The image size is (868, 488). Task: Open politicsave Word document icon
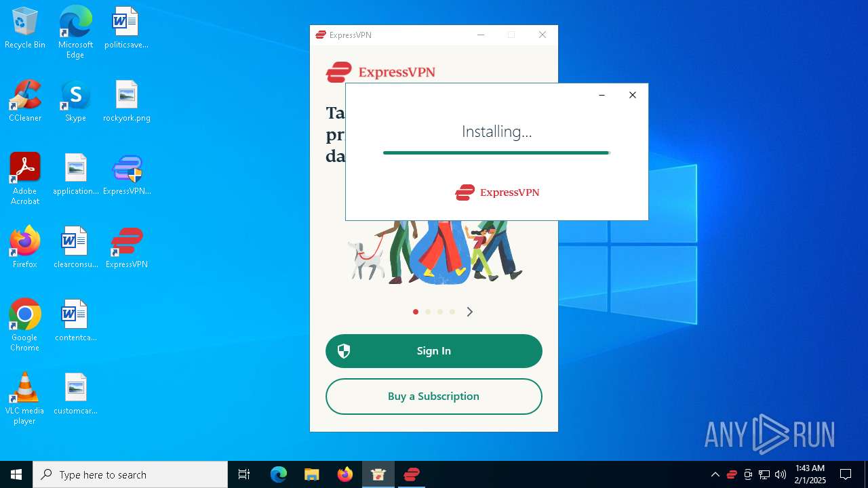(126, 28)
